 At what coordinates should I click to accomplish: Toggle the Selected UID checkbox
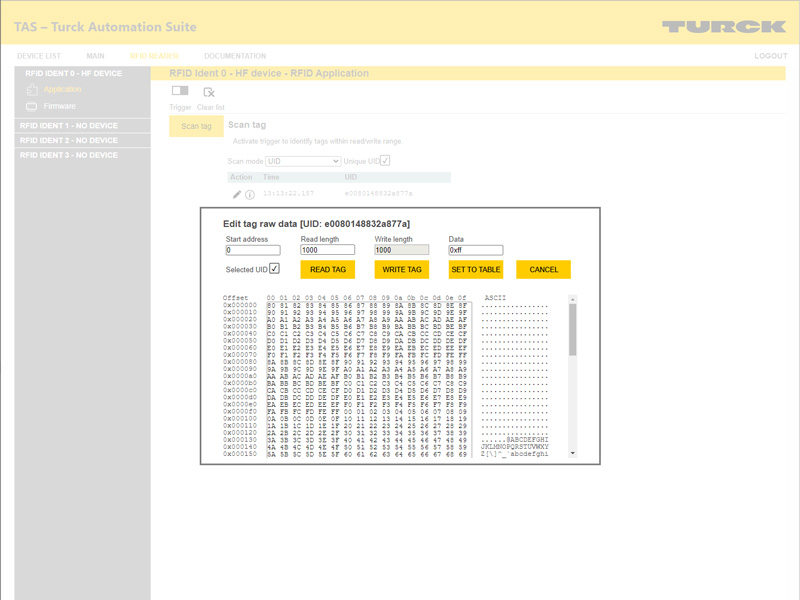coord(274,269)
